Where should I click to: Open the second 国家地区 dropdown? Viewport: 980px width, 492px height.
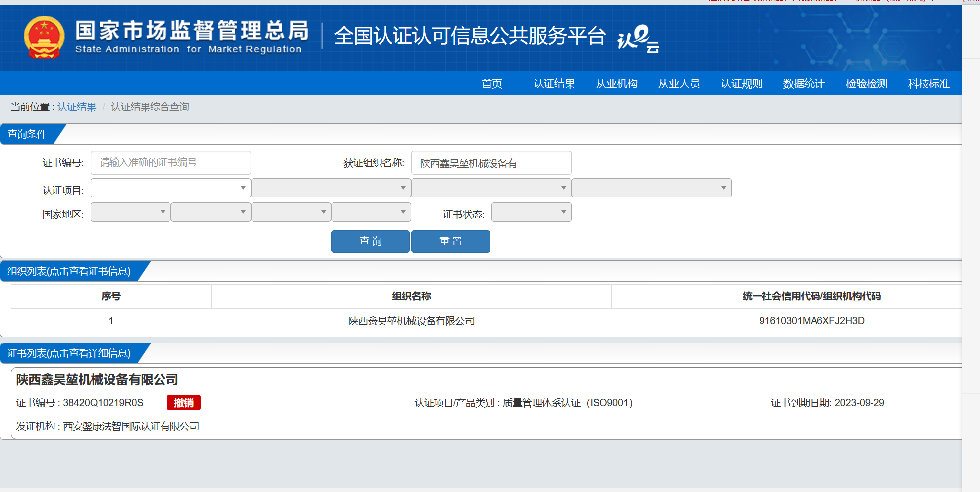[211, 212]
